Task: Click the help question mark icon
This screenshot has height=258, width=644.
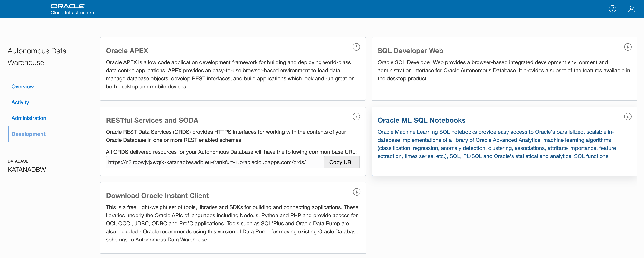Action: [x=612, y=9]
